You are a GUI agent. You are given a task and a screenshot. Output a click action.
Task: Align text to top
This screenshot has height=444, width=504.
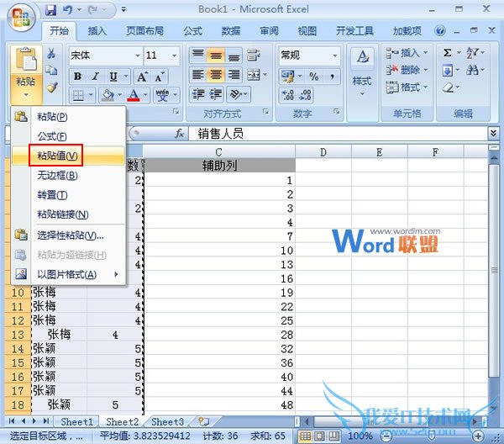click(x=198, y=55)
